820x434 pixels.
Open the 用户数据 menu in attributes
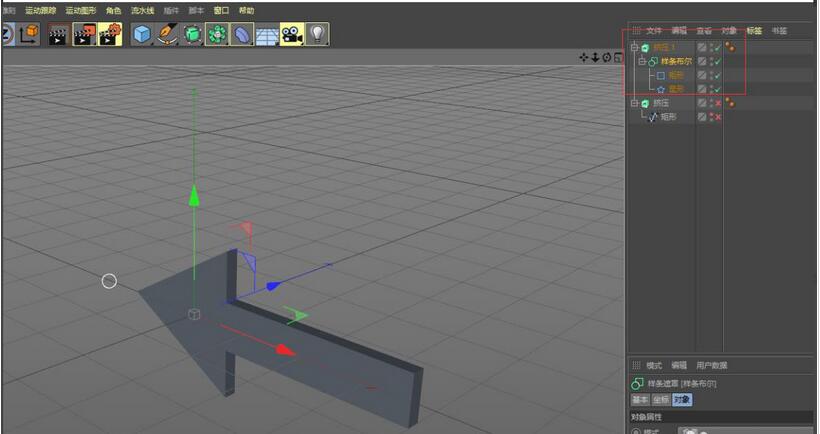(712, 366)
